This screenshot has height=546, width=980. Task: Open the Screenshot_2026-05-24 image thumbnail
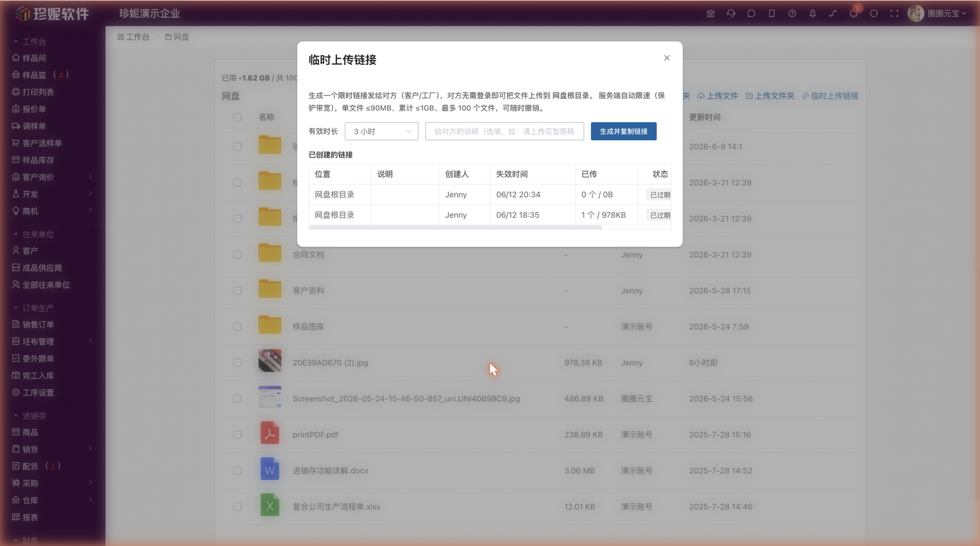coord(269,397)
